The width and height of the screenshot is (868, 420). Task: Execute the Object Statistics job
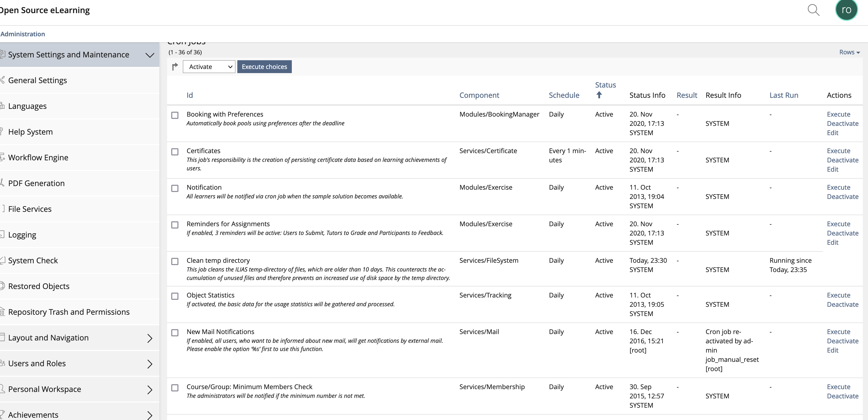point(838,295)
